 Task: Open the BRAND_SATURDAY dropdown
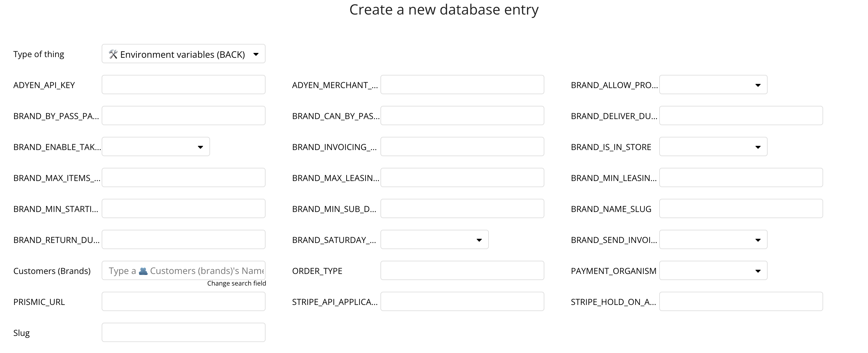(434, 240)
